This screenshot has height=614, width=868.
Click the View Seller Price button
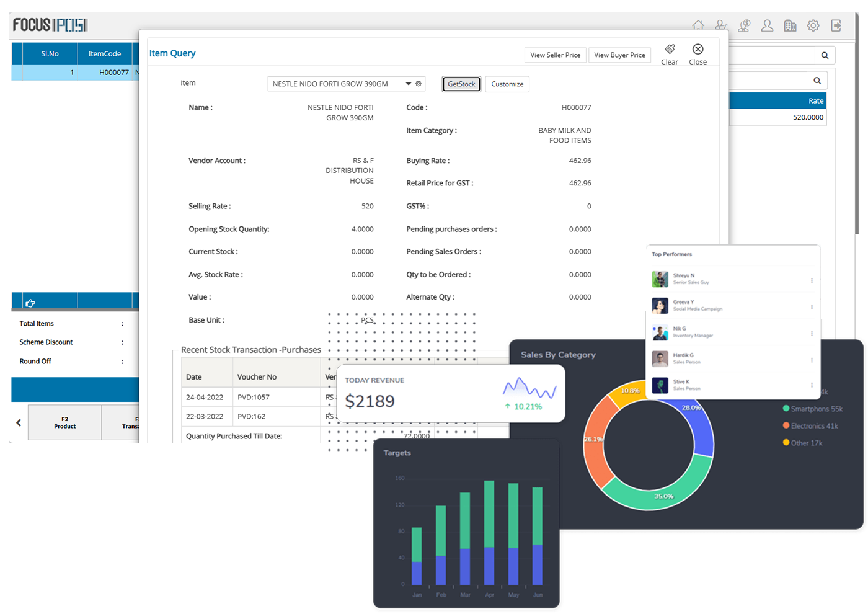tap(555, 55)
